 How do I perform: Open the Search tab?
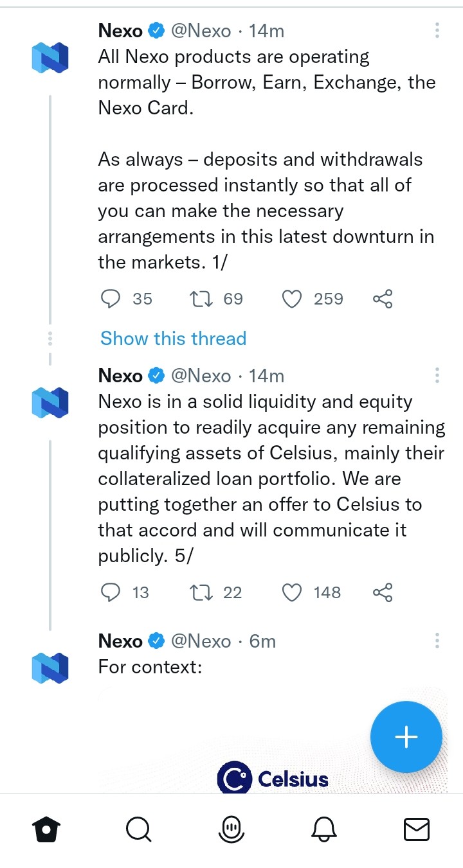[138, 830]
